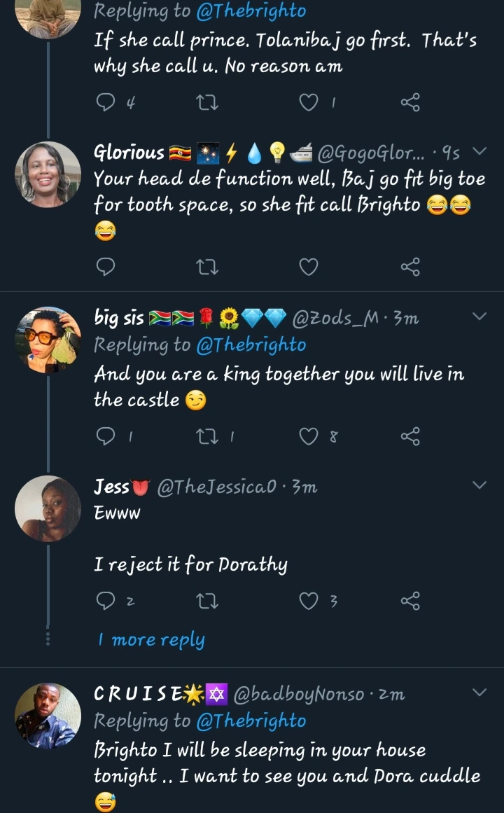Open options chevron on big sis's tweet
Screen dimensions: 504x813
click(x=479, y=317)
